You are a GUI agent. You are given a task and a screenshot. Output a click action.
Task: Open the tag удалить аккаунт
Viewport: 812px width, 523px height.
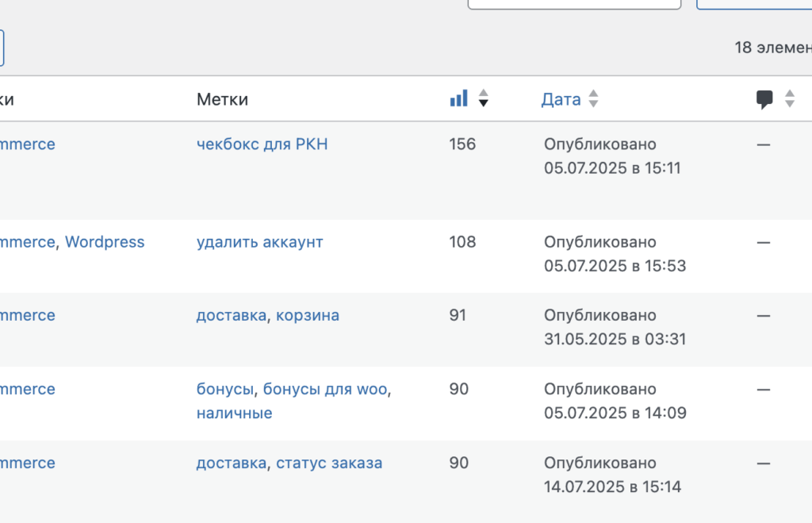(259, 242)
